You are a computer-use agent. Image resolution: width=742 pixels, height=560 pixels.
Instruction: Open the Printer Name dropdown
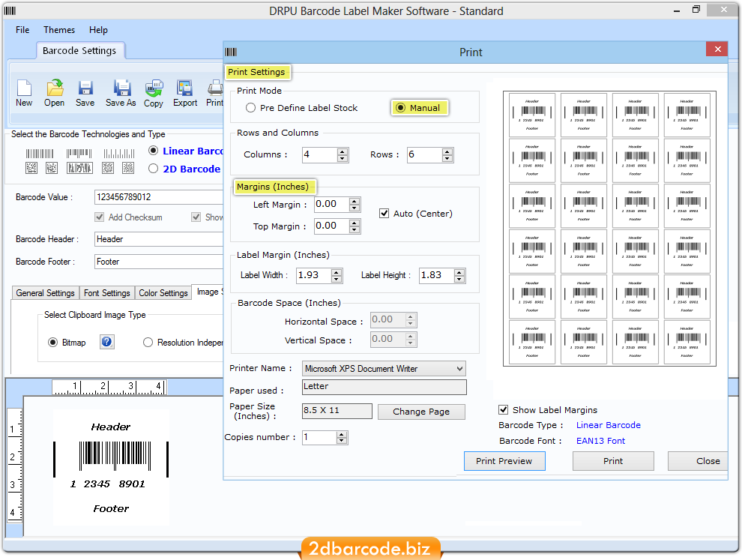click(x=384, y=369)
